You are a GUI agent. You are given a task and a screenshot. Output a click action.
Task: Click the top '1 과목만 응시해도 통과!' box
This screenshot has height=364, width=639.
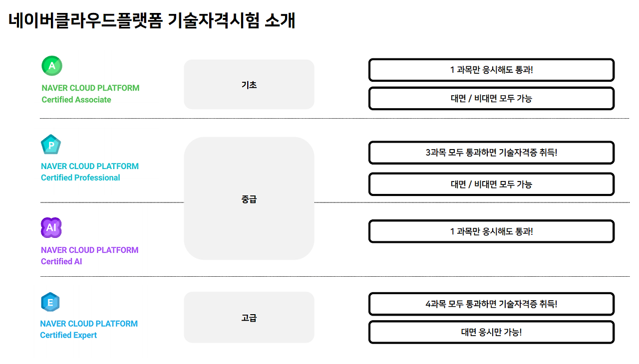tap(491, 70)
